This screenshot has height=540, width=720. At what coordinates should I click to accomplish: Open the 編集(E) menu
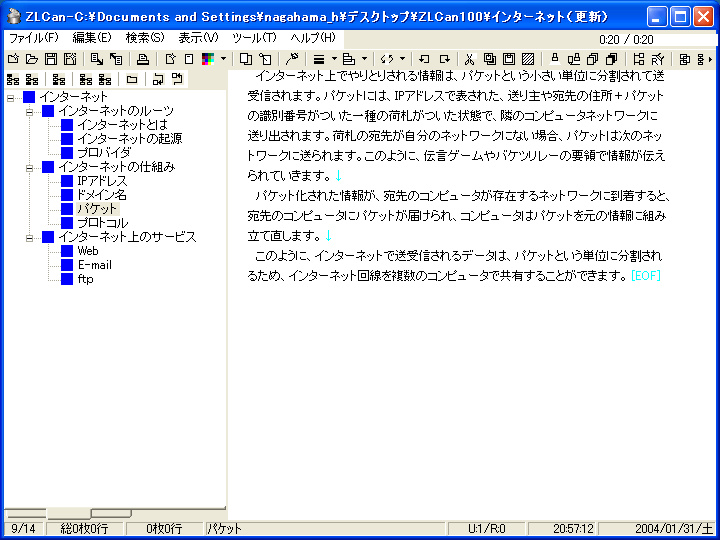click(92, 38)
